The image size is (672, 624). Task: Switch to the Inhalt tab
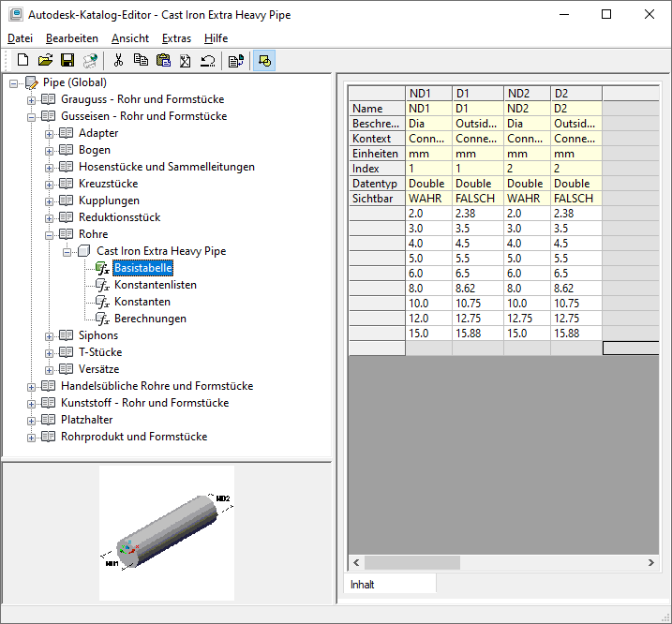tap(390, 585)
